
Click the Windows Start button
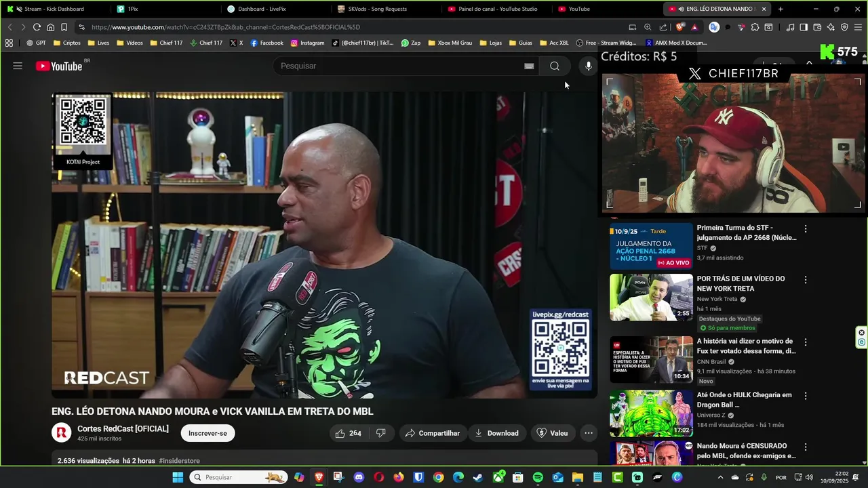pyautogui.click(x=178, y=477)
